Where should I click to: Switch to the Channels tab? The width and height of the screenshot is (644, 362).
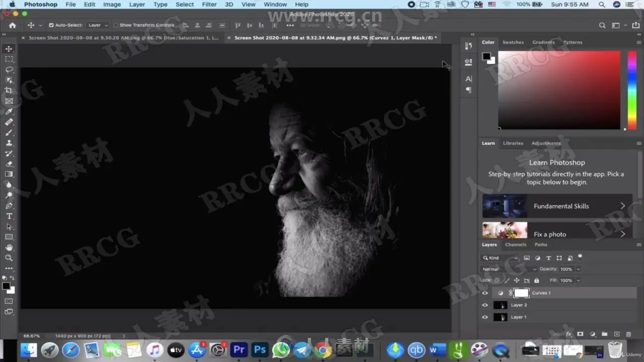[516, 245]
